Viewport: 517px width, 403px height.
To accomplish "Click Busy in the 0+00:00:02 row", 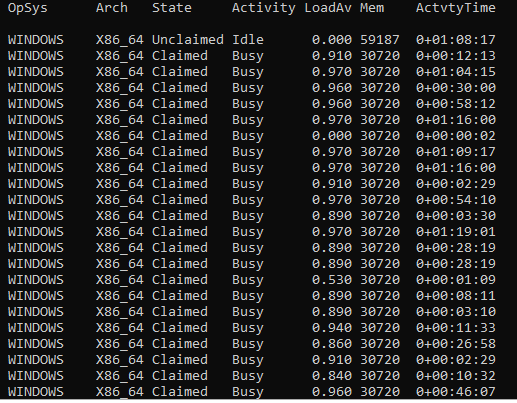I will coord(248,136).
